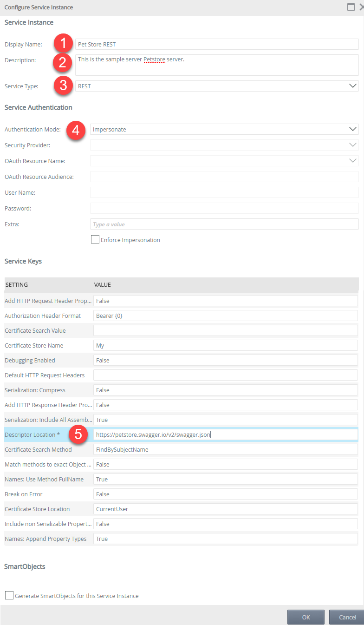Open the Service Type dropdown
Viewport: 364px width, 625px height.
[x=352, y=86]
